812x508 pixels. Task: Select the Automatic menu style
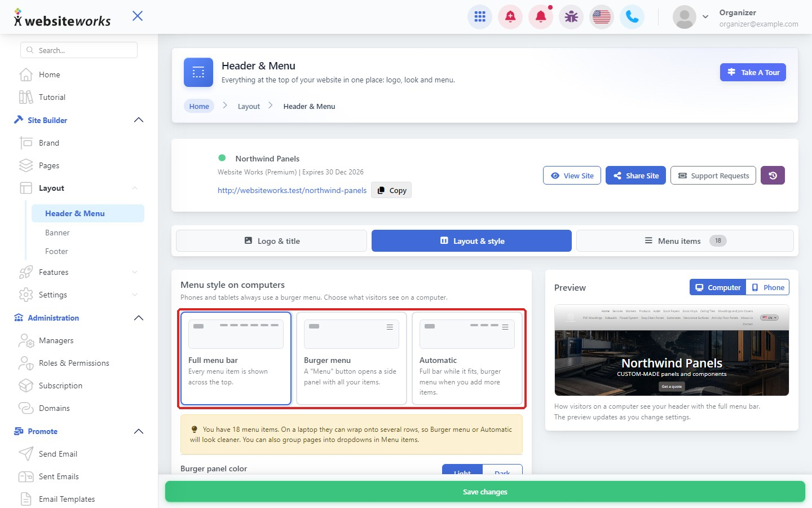(467, 358)
